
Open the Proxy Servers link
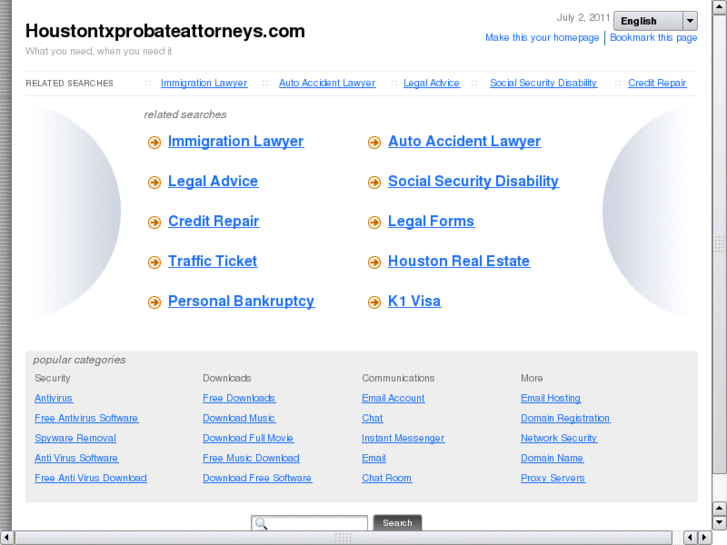(553, 478)
